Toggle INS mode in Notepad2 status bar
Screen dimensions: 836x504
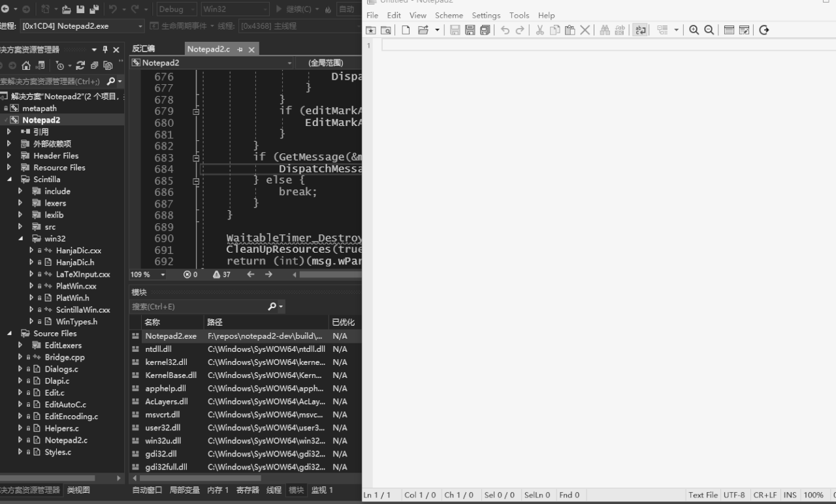tap(790, 495)
